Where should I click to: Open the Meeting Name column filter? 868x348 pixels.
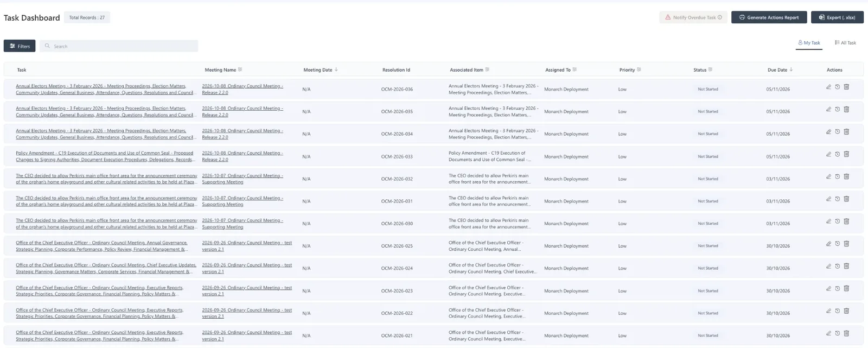pyautogui.click(x=240, y=69)
